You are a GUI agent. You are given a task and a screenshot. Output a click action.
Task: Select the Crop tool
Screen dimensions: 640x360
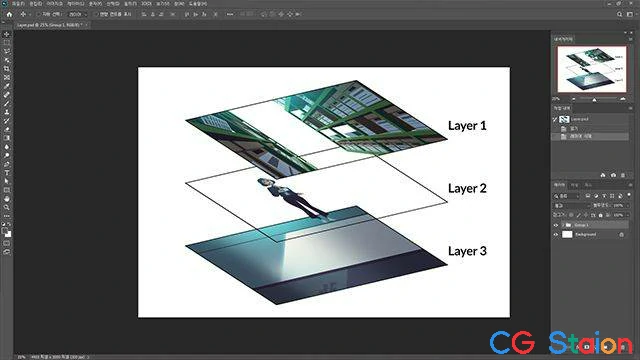click(7, 69)
